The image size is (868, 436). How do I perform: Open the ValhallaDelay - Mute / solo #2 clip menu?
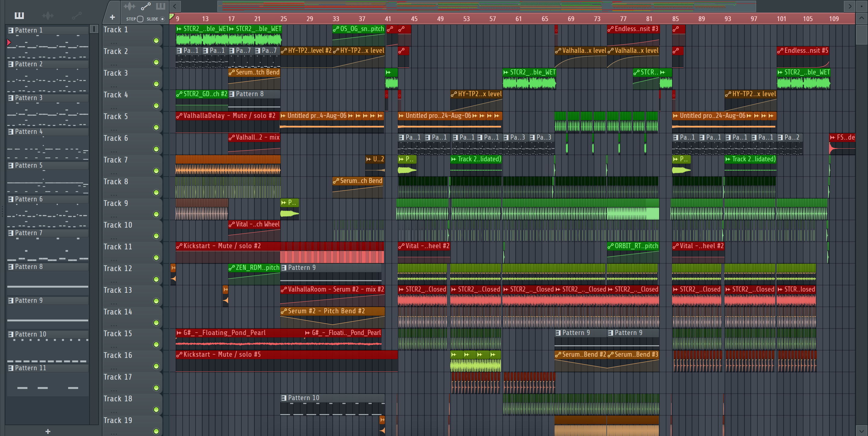[x=179, y=116]
